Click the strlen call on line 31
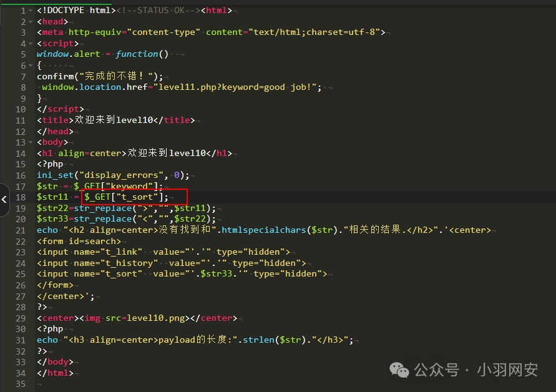 [275, 340]
